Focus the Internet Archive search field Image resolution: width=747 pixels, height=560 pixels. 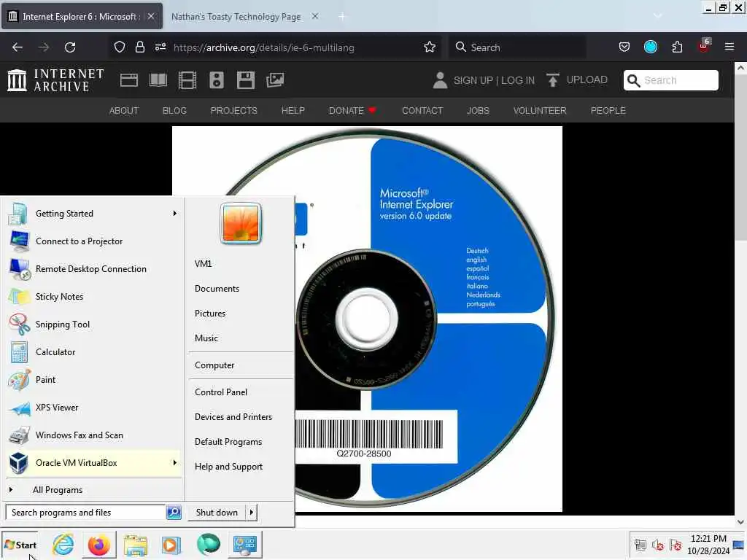pos(671,80)
